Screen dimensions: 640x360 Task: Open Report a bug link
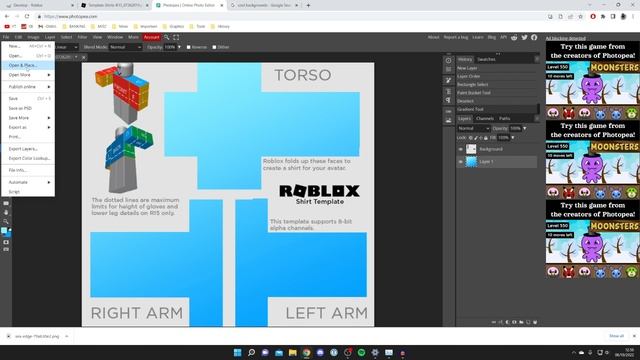pos(456,37)
